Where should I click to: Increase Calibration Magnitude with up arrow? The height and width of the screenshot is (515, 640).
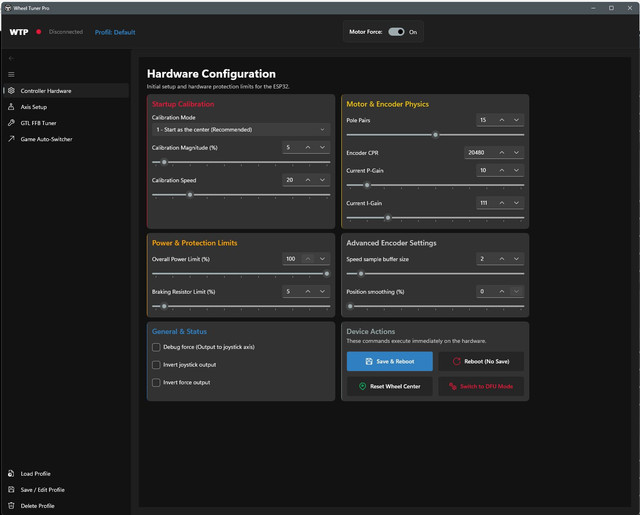pos(308,147)
